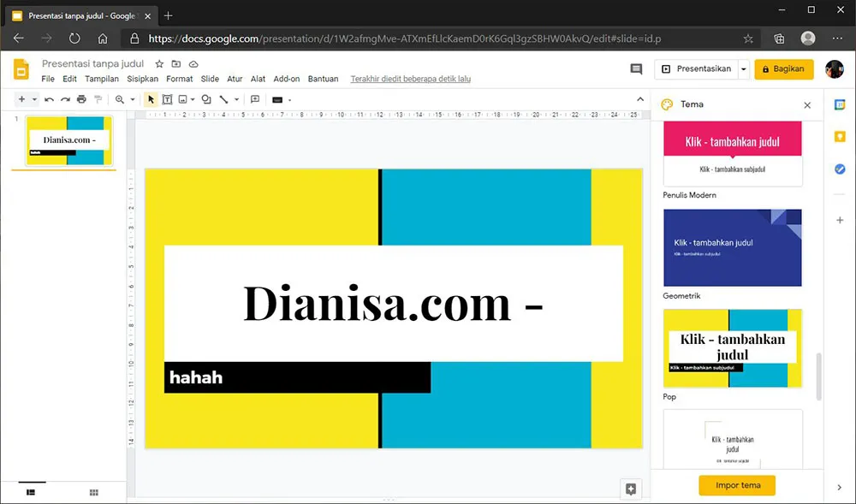Image resolution: width=856 pixels, height=504 pixels.
Task: Toggle the zoom tool
Action: pyautogui.click(x=119, y=100)
